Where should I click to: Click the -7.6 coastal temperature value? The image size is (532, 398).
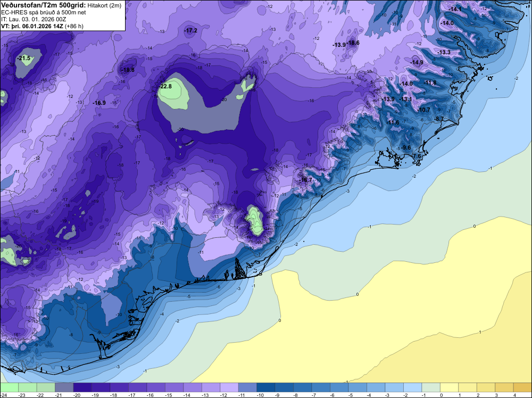(x=417, y=156)
